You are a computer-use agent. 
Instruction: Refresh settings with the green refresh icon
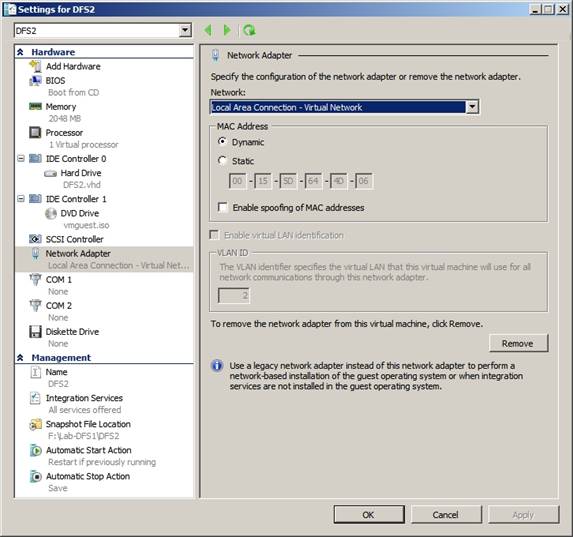click(249, 30)
